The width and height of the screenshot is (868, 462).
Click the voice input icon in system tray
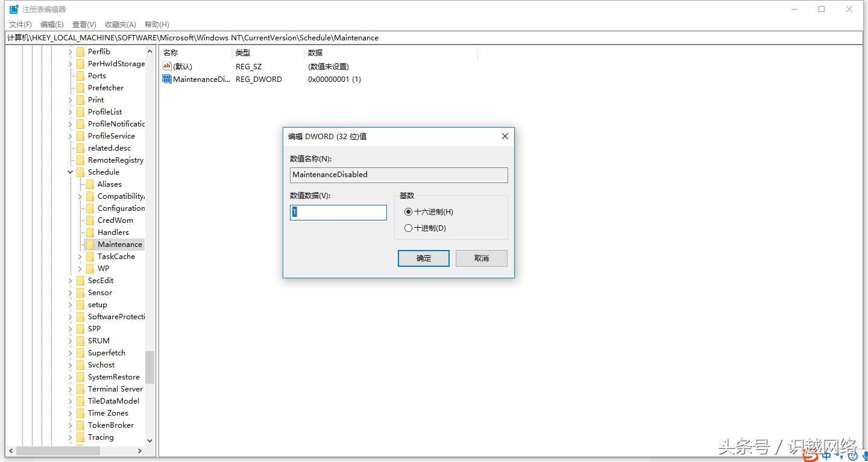(864, 457)
